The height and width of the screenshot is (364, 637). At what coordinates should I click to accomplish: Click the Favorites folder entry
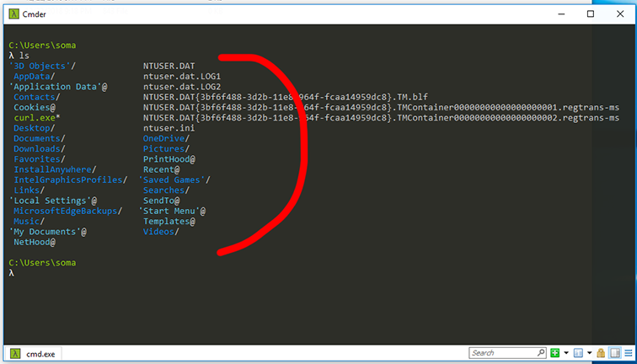(40, 159)
